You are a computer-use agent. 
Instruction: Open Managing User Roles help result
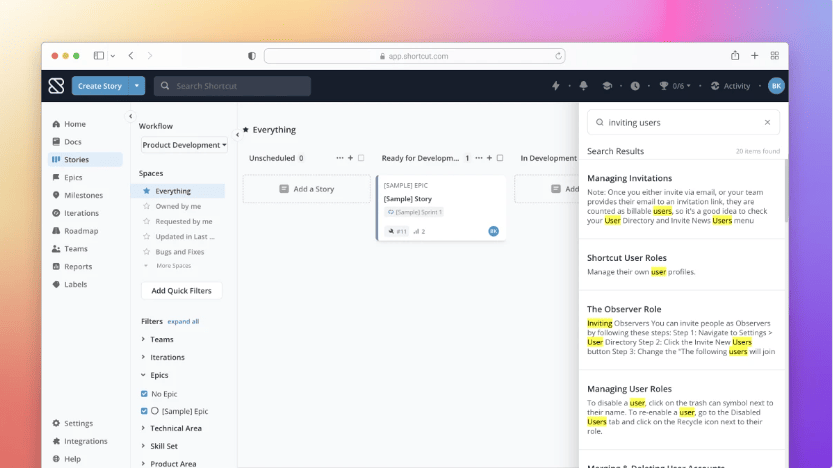pyautogui.click(x=630, y=389)
